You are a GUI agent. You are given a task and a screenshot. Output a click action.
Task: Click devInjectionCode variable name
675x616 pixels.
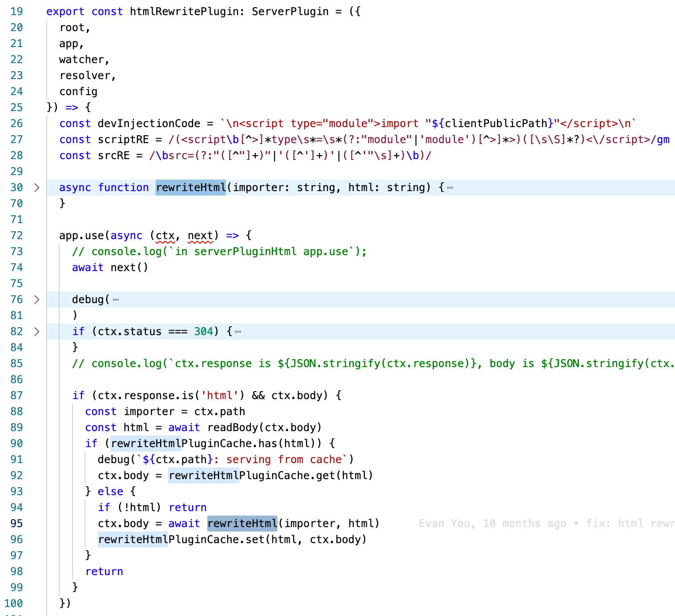pos(149,124)
